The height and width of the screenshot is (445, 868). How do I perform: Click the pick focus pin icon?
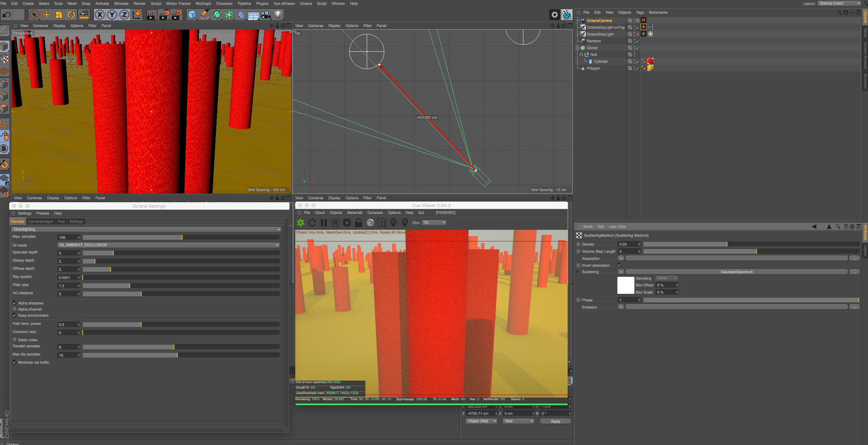[x=393, y=223]
